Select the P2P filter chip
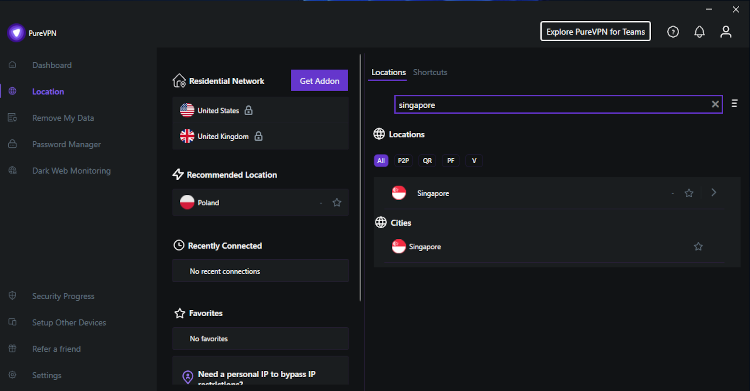The height and width of the screenshot is (391, 750). [403, 160]
